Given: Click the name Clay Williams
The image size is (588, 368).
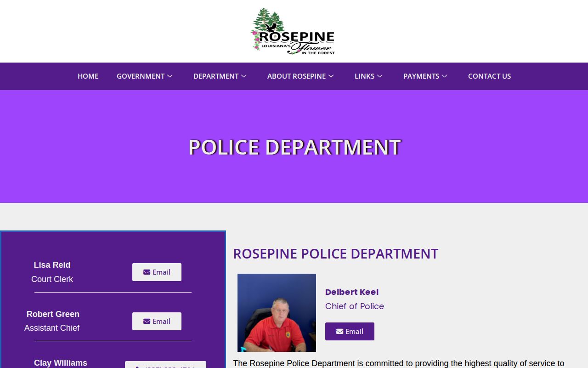Looking at the screenshot, I should (x=61, y=363).
